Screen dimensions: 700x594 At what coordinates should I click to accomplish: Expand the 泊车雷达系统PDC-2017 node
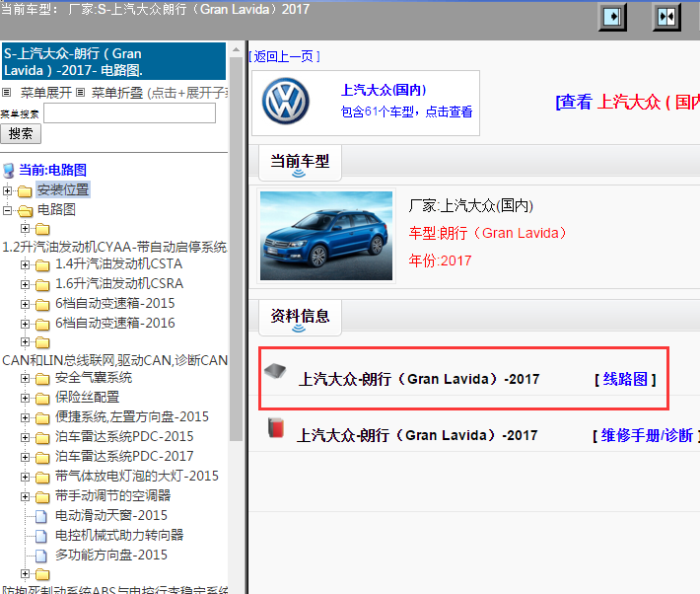tap(25, 457)
